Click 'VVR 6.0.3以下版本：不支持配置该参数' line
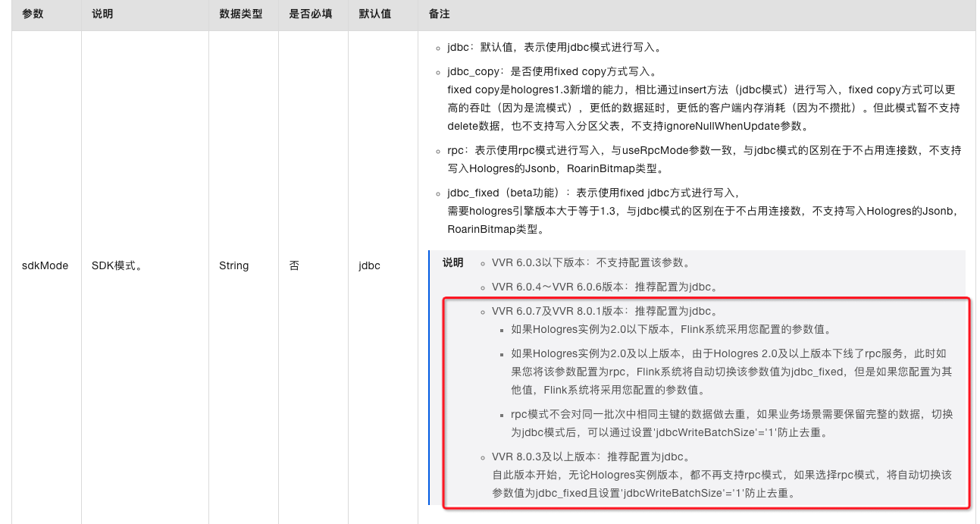 [591, 262]
